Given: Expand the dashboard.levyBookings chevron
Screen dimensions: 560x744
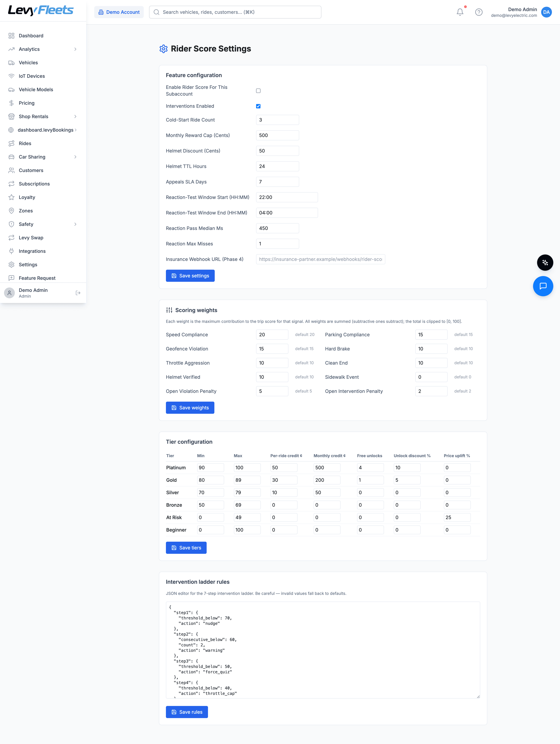Looking at the screenshot, I should click(76, 130).
